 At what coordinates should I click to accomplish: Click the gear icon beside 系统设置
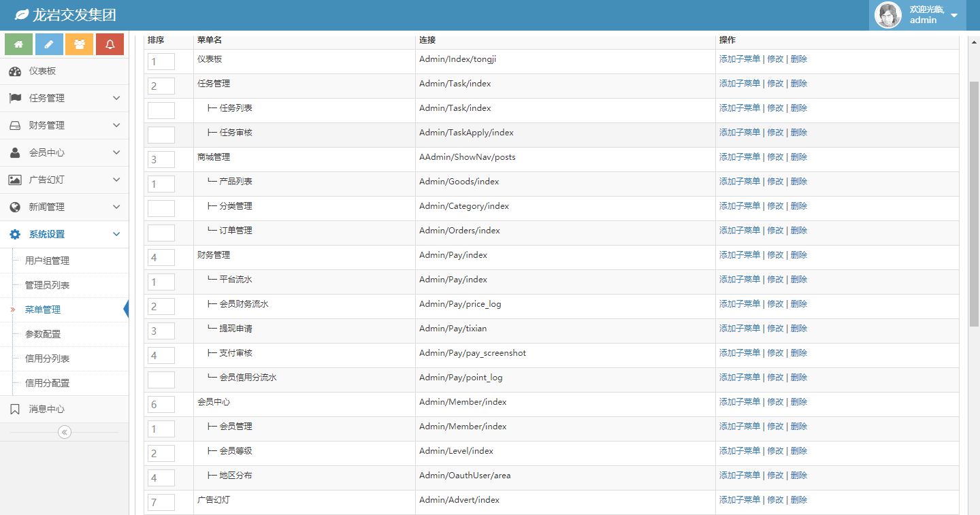15,235
